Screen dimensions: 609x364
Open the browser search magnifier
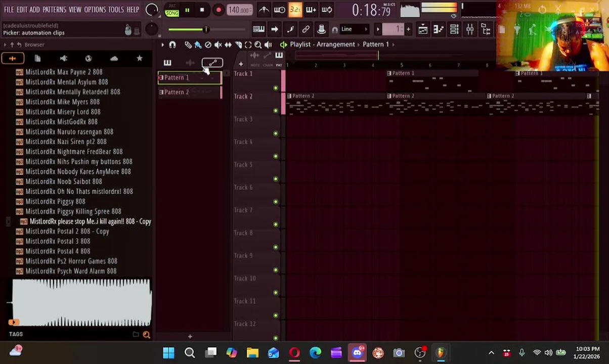pyautogui.click(x=146, y=334)
